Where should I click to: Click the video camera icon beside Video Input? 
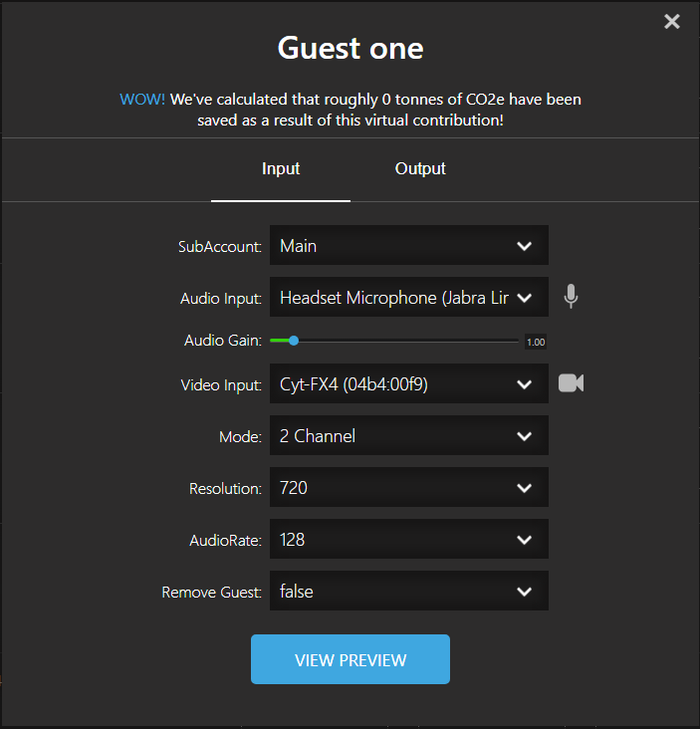[571, 383]
